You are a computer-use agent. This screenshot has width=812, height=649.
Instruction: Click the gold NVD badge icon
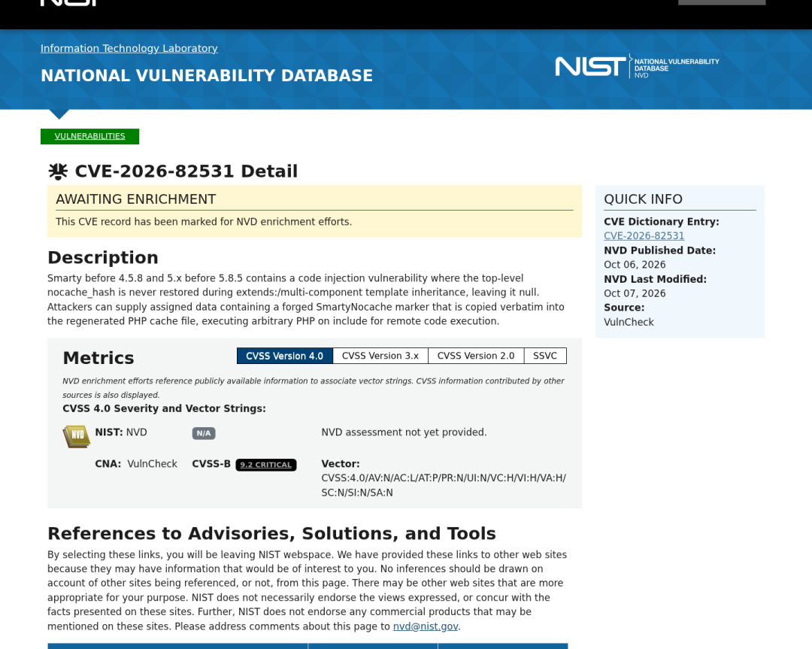tap(77, 436)
